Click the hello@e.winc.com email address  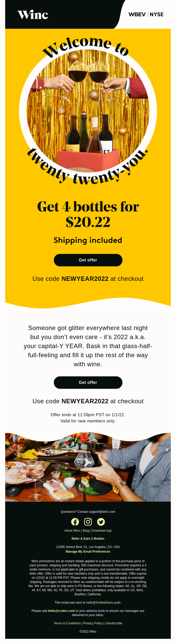[61, 611]
